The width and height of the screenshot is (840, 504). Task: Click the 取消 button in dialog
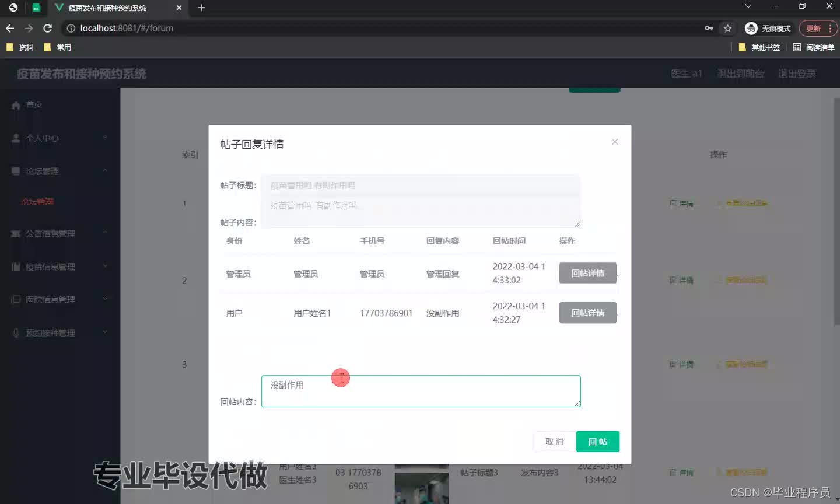click(554, 442)
